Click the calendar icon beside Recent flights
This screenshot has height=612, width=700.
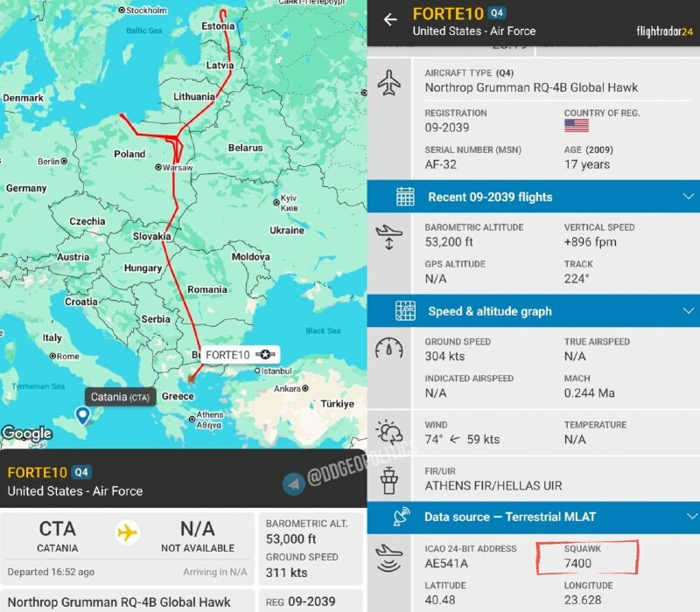click(x=405, y=197)
